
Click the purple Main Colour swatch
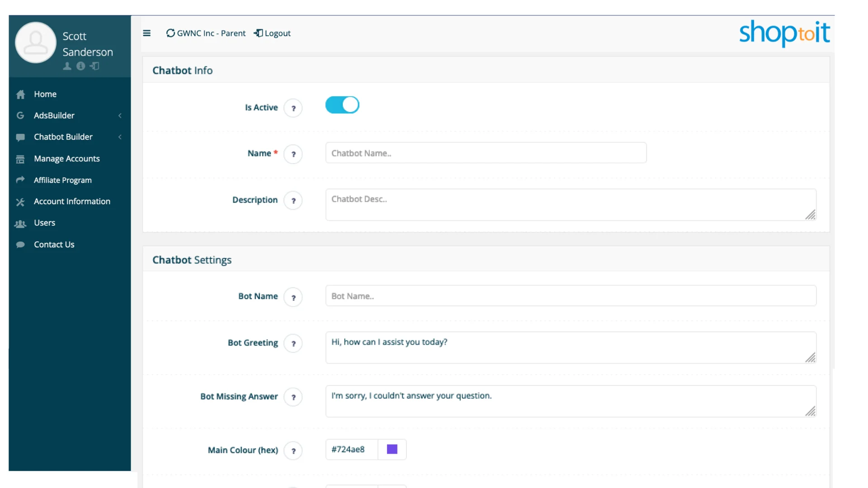click(392, 449)
